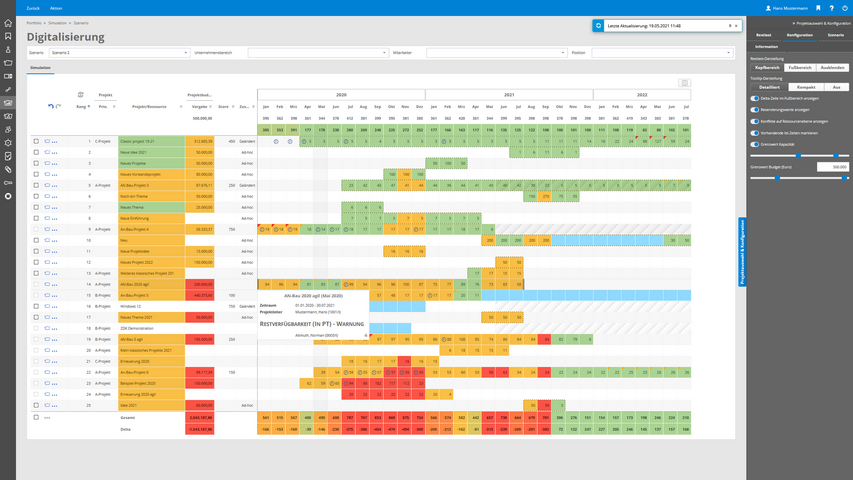Open the Aktion menu

coord(56,8)
